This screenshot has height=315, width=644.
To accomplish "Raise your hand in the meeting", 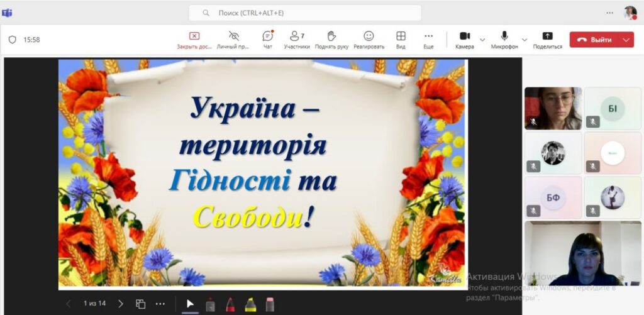I will coord(331,39).
